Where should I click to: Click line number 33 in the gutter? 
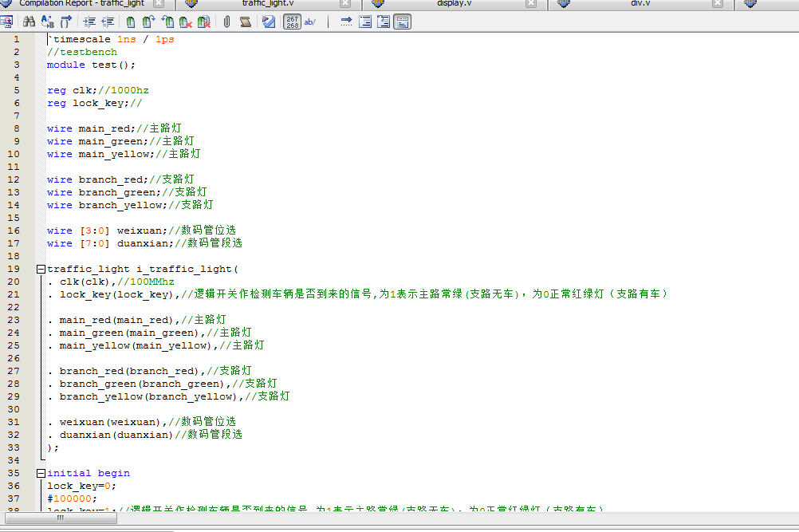click(14, 447)
